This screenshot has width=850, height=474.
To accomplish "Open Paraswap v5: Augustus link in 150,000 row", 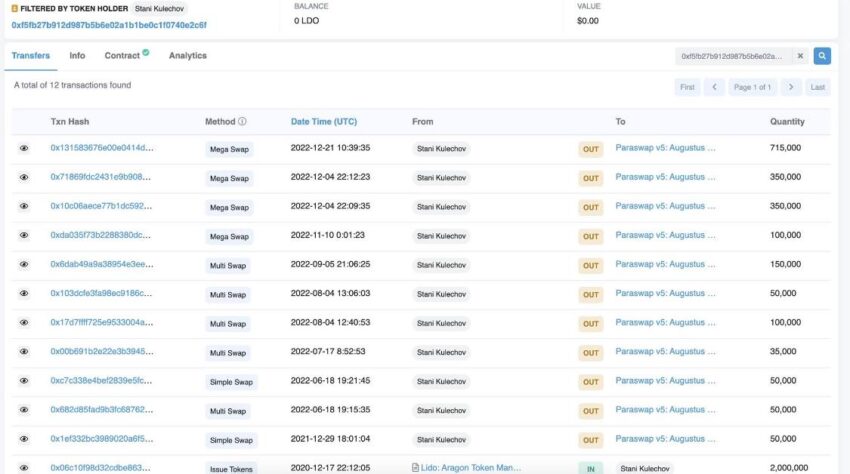I will (665, 264).
